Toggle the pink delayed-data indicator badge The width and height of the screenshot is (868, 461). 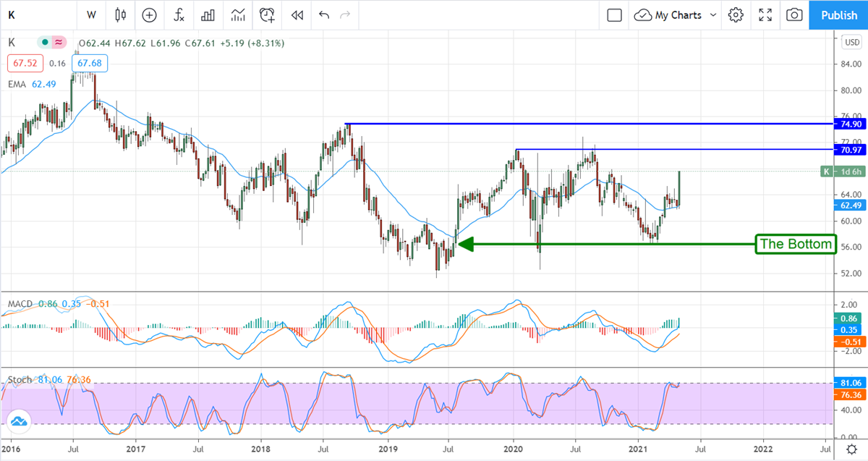point(59,43)
